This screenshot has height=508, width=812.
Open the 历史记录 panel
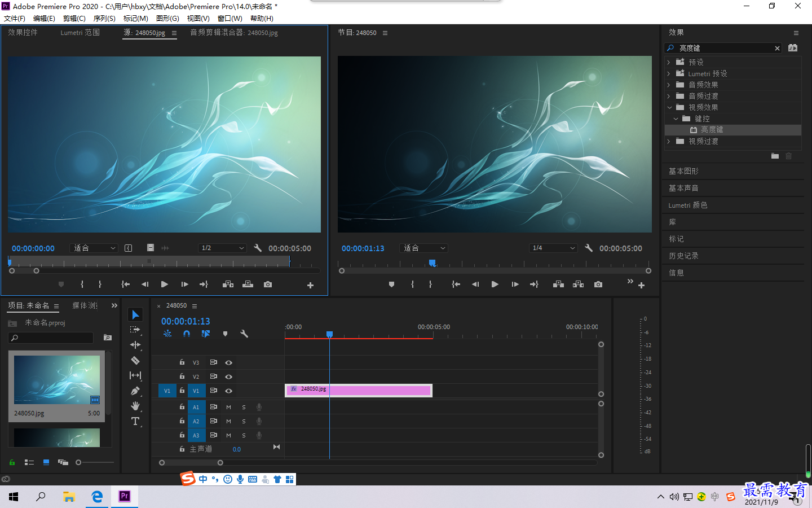tap(683, 256)
